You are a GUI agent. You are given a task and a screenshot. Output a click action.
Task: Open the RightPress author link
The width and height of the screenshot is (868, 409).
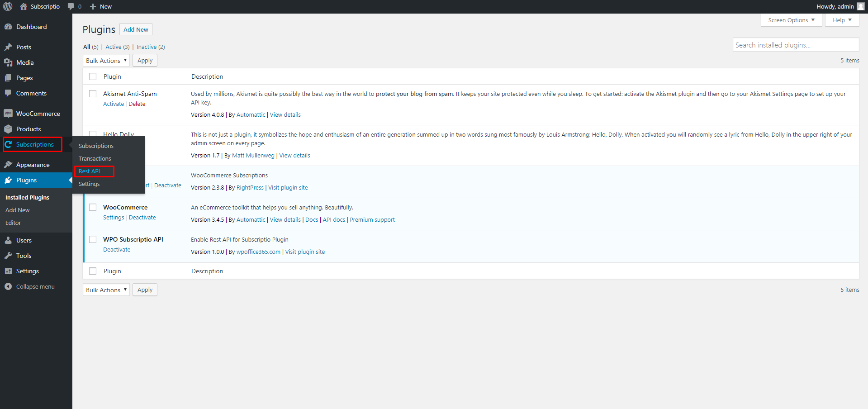(250, 188)
